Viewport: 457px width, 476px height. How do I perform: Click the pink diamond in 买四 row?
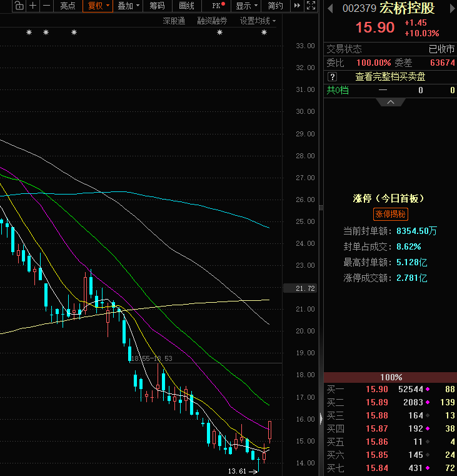click(428, 428)
